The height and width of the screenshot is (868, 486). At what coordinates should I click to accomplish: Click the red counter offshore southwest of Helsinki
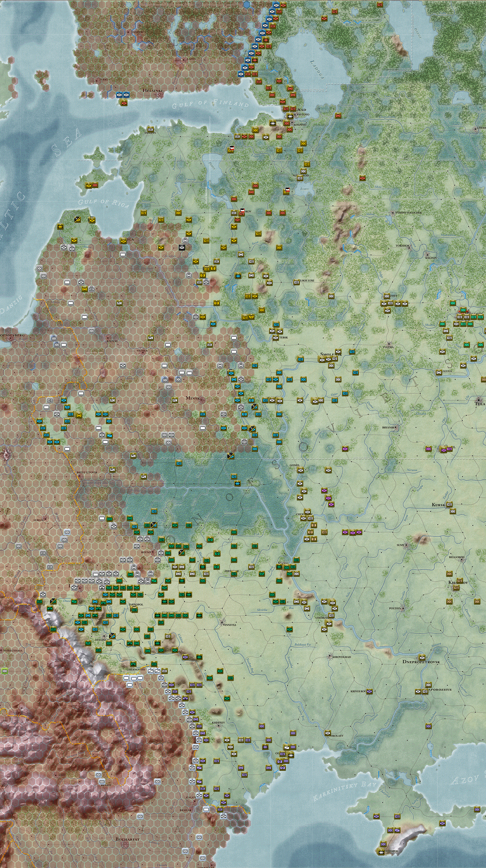124,103
